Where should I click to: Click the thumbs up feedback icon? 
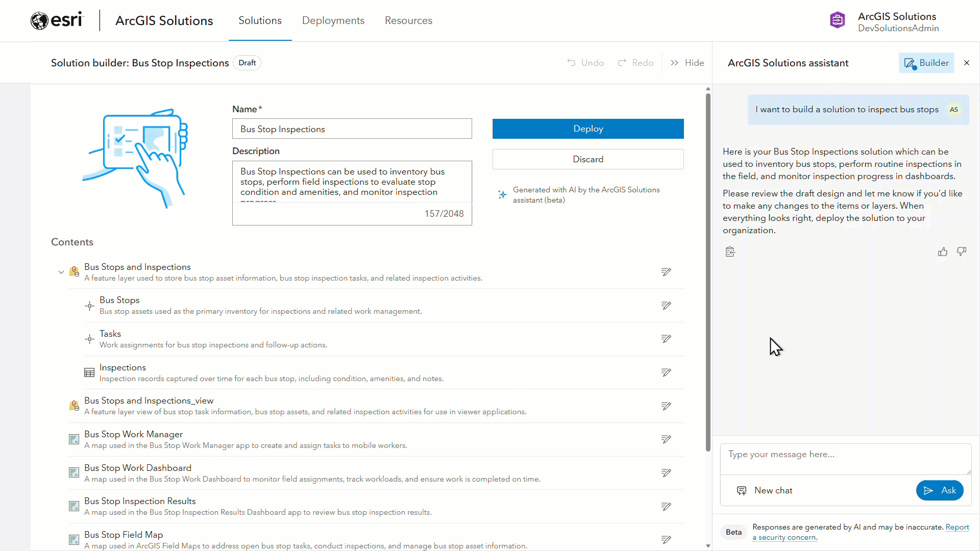[x=943, y=252]
